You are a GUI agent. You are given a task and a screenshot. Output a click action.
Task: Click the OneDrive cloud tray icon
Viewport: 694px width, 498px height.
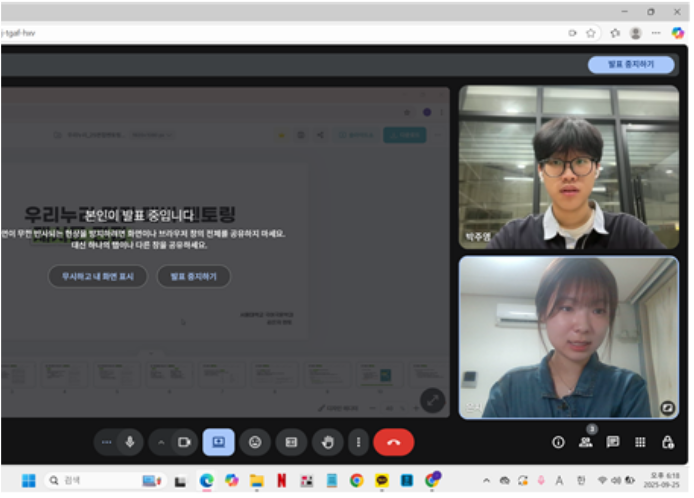pos(505,480)
